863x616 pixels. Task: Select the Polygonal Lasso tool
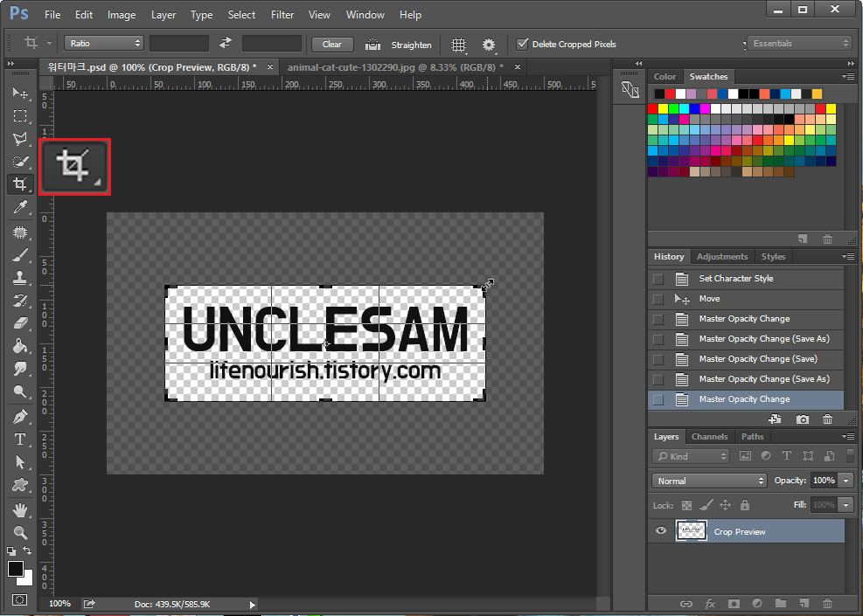20,139
